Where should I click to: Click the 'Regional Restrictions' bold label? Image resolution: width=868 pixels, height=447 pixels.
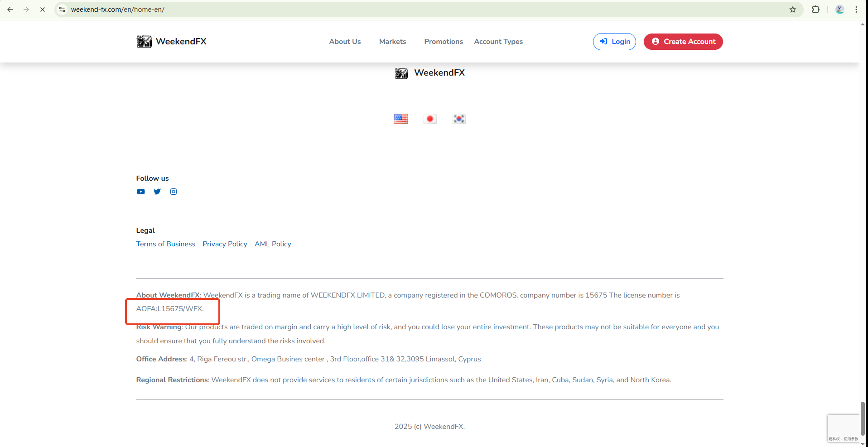coord(172,380)
